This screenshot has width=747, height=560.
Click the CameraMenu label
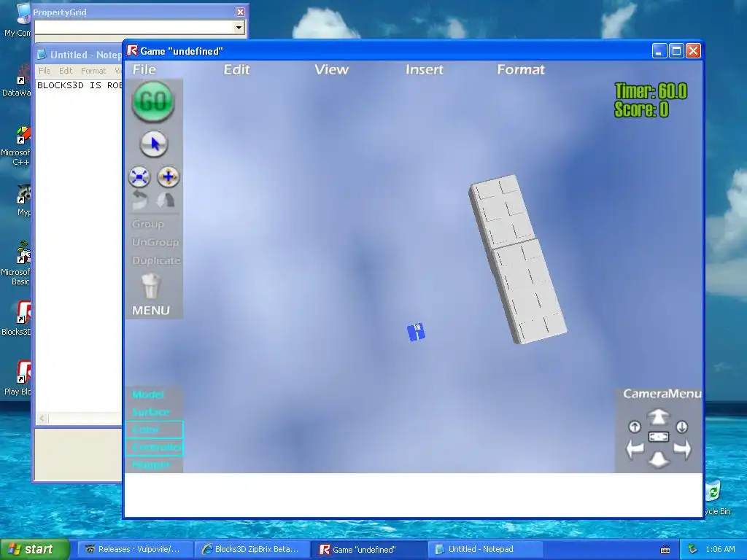[x=662, y=394]
